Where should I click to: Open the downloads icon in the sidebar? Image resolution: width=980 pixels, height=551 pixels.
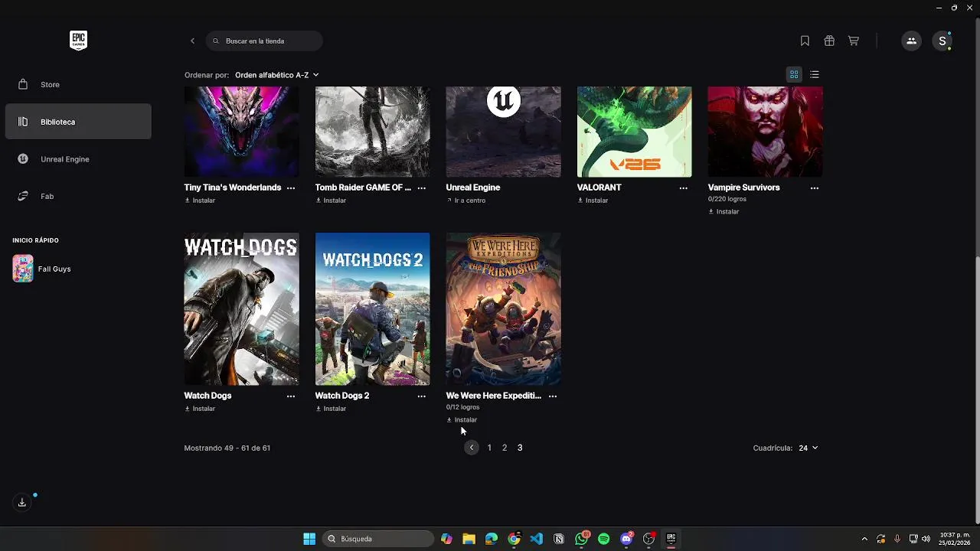click(22, 502)
